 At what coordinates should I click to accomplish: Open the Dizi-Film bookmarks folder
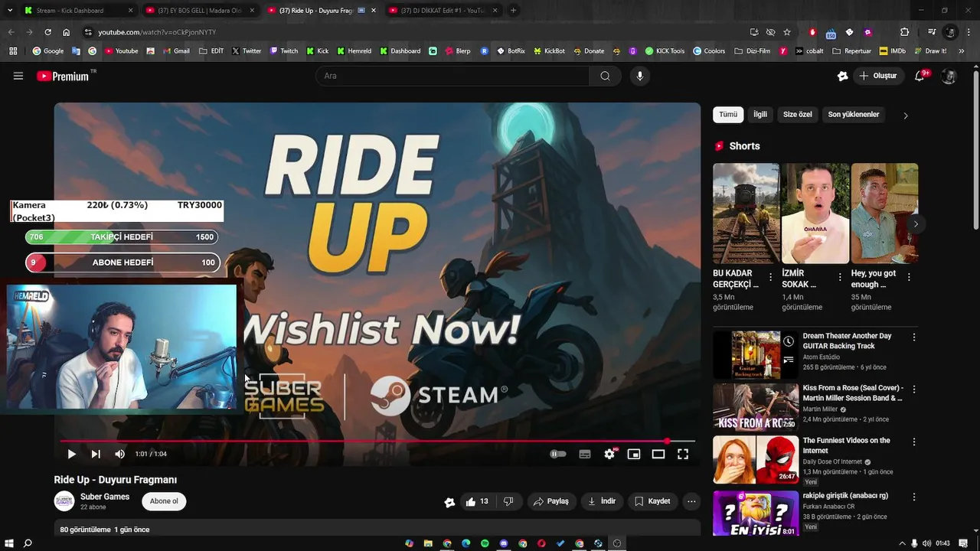tap(753, 51)
